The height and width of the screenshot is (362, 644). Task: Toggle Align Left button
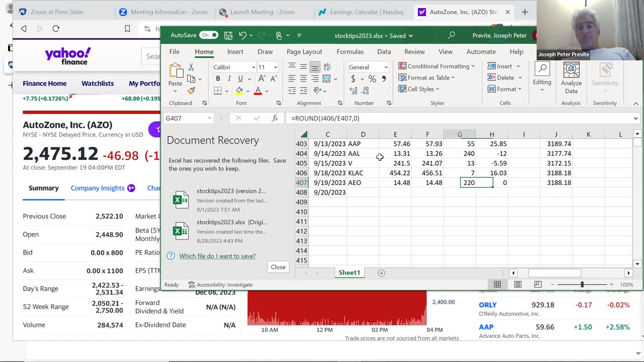click(x=292, y=79)
